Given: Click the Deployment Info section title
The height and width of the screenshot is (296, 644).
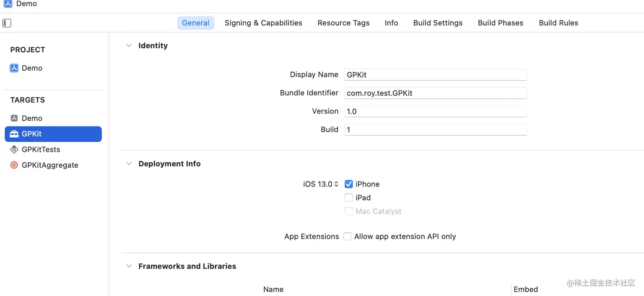Looking at the screenshot, I should (x=170, y=164).
